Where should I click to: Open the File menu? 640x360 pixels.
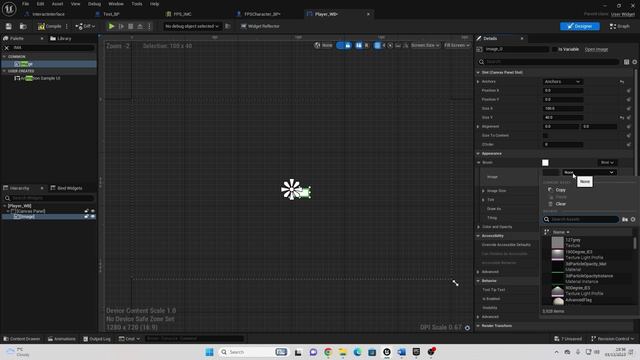pyautogui.click(x=25, y=4)
